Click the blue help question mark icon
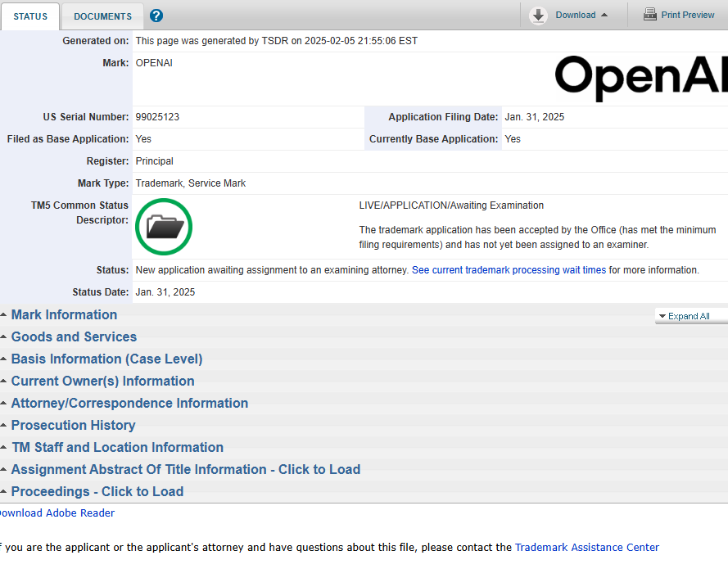Image resolution: width=728 pixels, height=578 pixels. click(x=156, y=16)
